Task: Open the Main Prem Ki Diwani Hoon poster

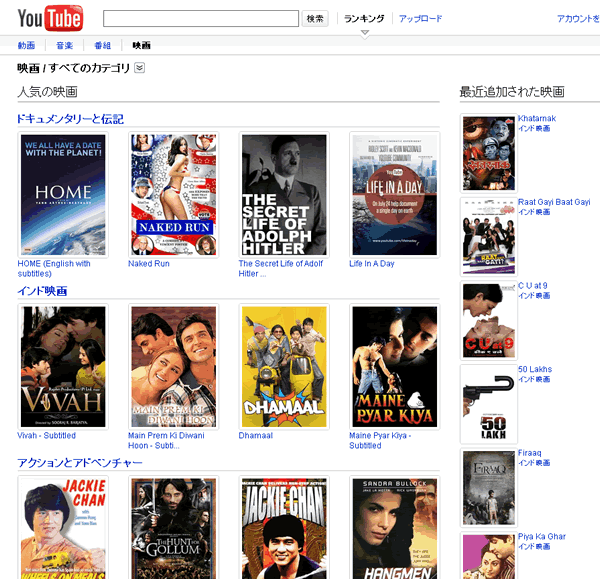Action: point(174,367)
